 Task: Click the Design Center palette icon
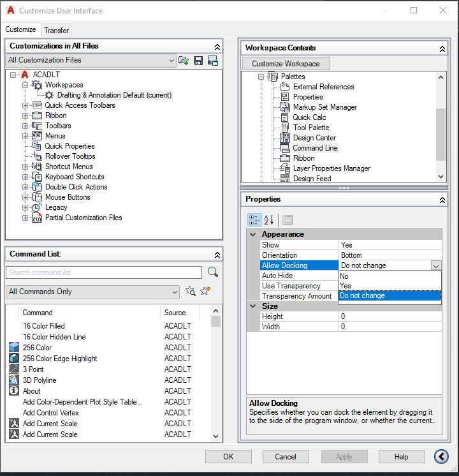point(285,138)
